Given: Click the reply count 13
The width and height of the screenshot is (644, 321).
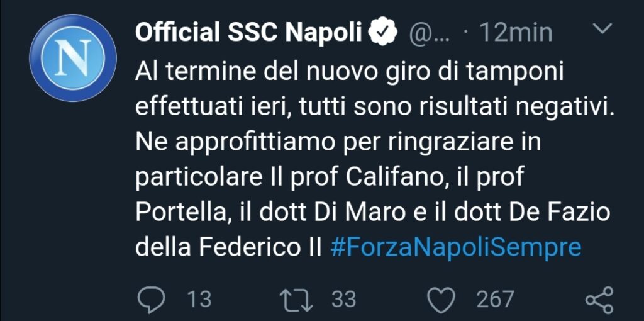Looking at the screenshot, I should [x=199, y=300].
